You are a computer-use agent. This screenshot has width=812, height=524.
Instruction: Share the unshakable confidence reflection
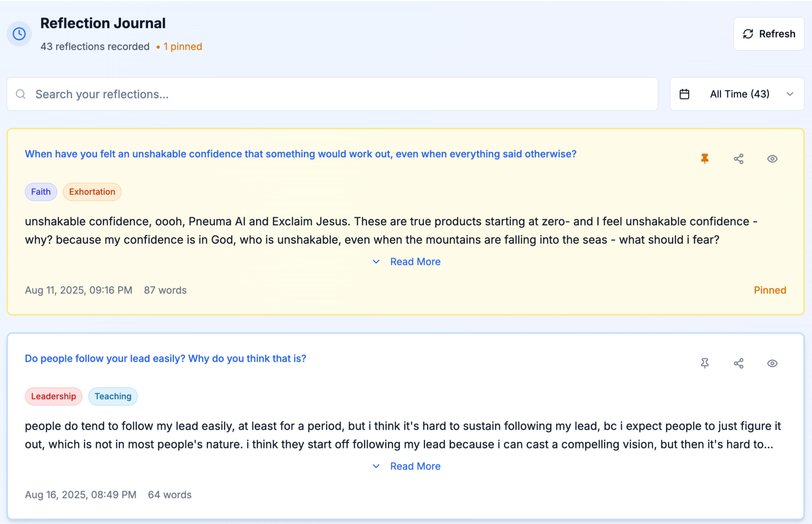pos(738,159)
